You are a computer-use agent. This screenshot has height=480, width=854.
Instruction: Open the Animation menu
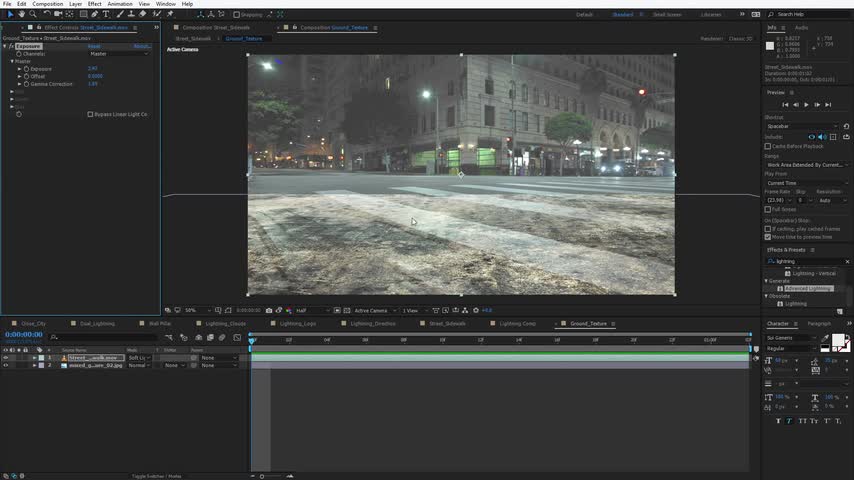[x=120, y=4]
